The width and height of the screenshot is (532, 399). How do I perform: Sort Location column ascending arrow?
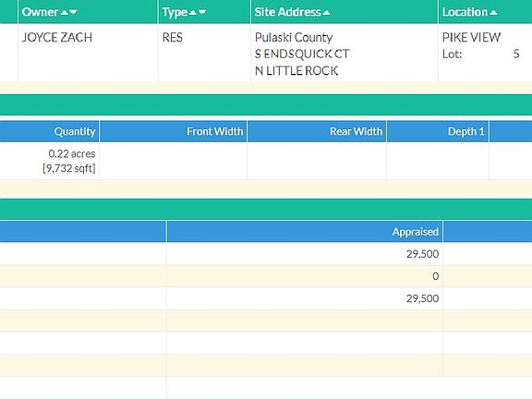tap(493, 13)
